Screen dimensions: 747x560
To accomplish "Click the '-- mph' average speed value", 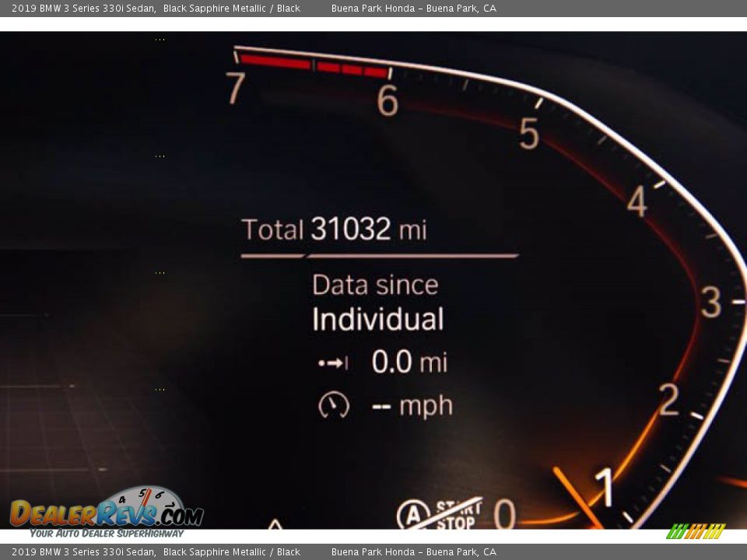I will click(412, 406).
